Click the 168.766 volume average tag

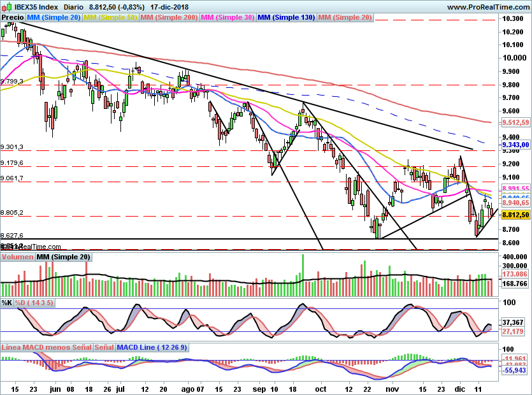tap(515, 284)
